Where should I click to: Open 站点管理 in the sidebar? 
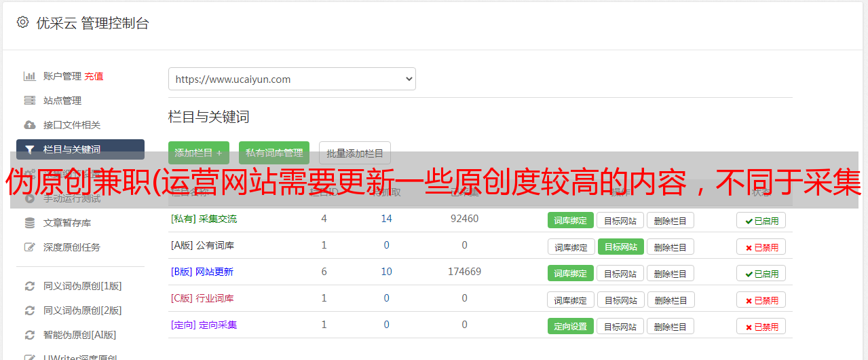click(62, 101)
